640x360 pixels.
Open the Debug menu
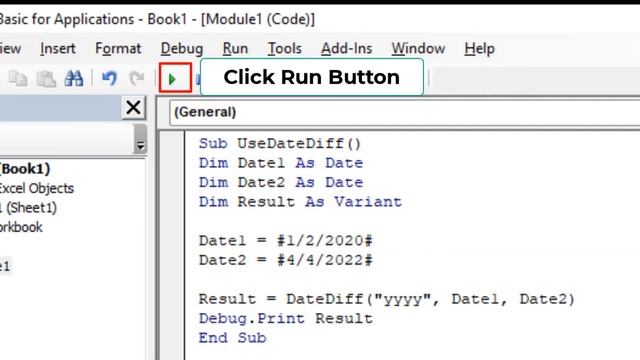pos(182,49)
